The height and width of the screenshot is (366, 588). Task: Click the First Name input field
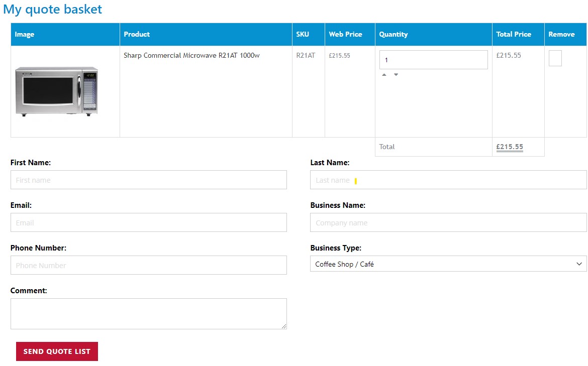[x=149, y=179]
